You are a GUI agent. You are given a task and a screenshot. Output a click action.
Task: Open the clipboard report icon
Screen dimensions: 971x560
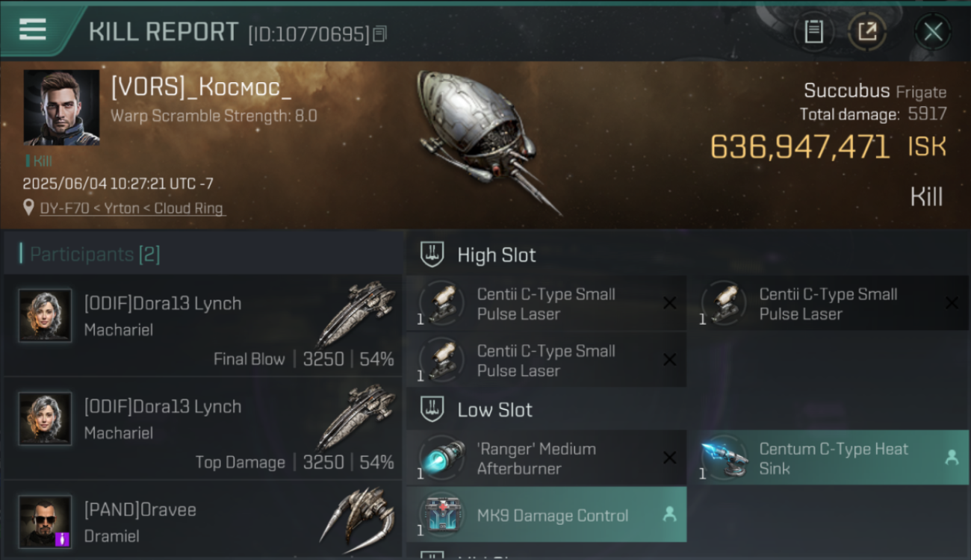pyautogui.click(x=813, y=31)
